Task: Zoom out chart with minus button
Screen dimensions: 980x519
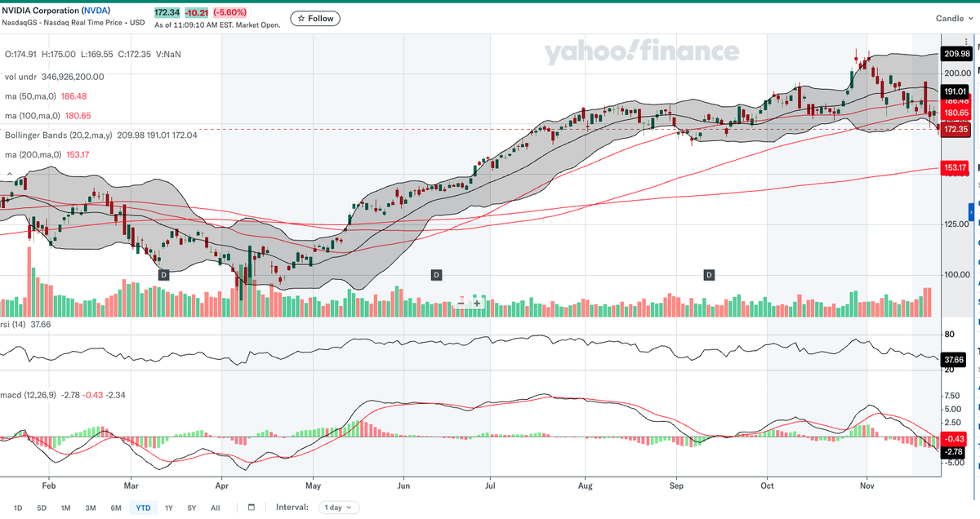Action: tap(461, 303)
